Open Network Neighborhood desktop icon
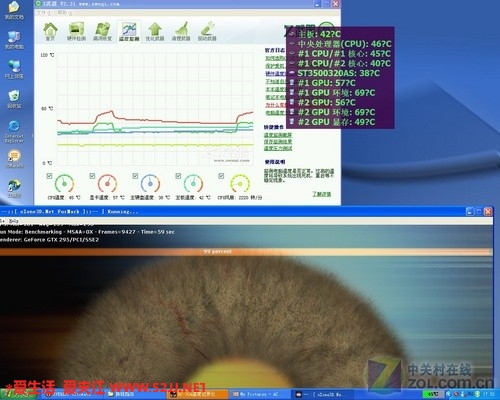Viewport: 500px width, 400px height. 14,69
